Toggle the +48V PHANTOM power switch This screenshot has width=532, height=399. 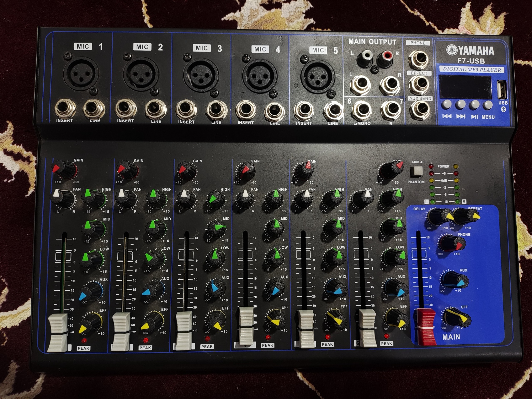click(416, 171)
